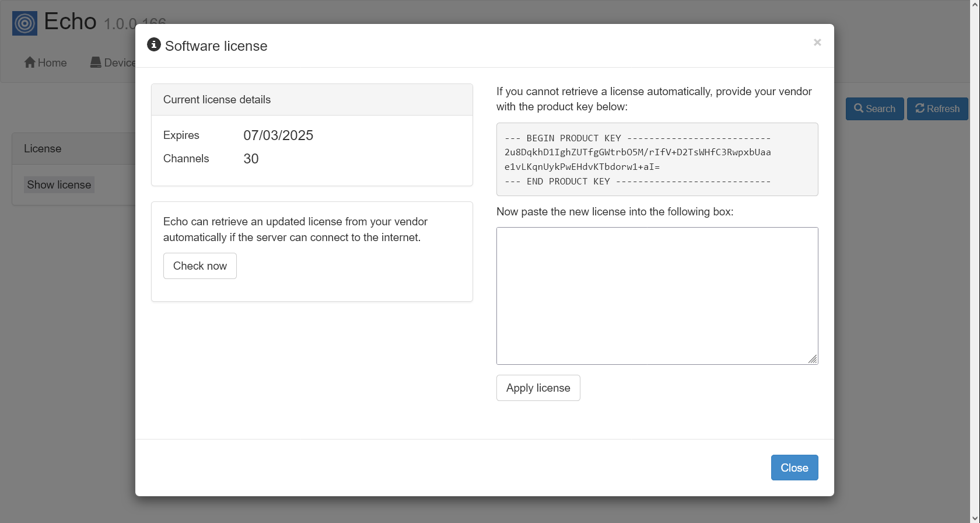Click the Show license button
The height and width of the screenshot is (523, 980).
point(59,184)
